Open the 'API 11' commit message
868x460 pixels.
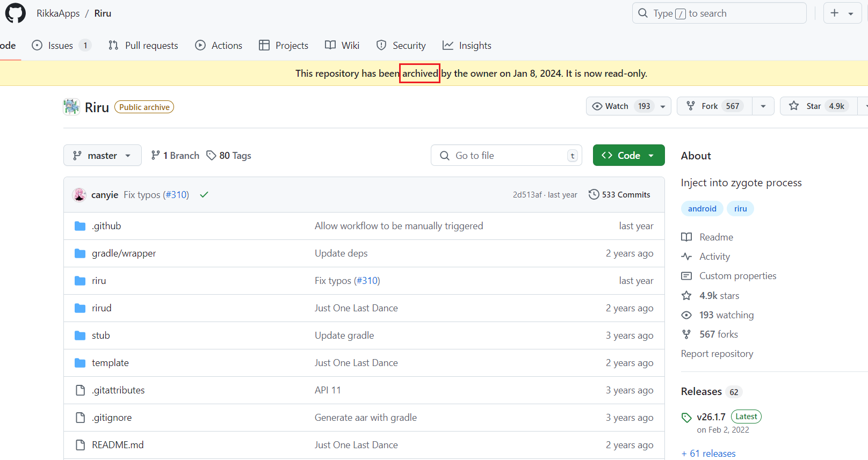328,390
